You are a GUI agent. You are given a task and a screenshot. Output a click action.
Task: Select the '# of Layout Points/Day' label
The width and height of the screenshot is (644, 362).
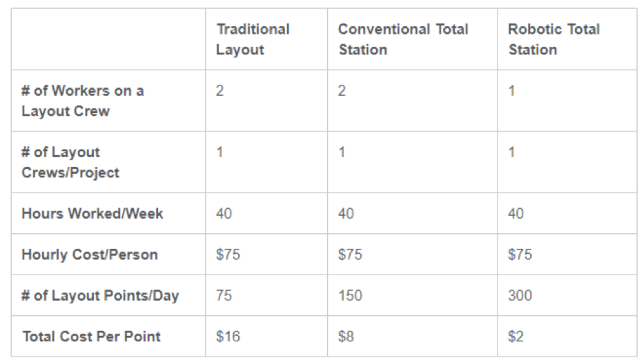click(x=100, y=296)
